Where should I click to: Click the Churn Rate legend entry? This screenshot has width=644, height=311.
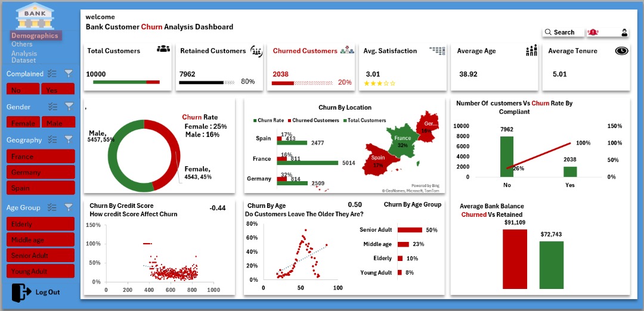267,120
